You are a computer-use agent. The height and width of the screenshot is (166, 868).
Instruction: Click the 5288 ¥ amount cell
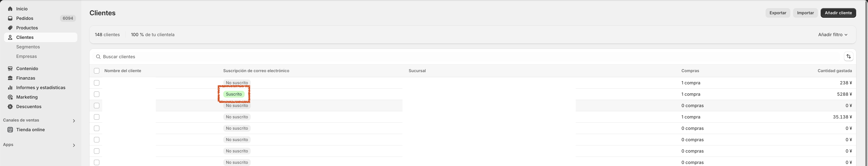(844, 94)
